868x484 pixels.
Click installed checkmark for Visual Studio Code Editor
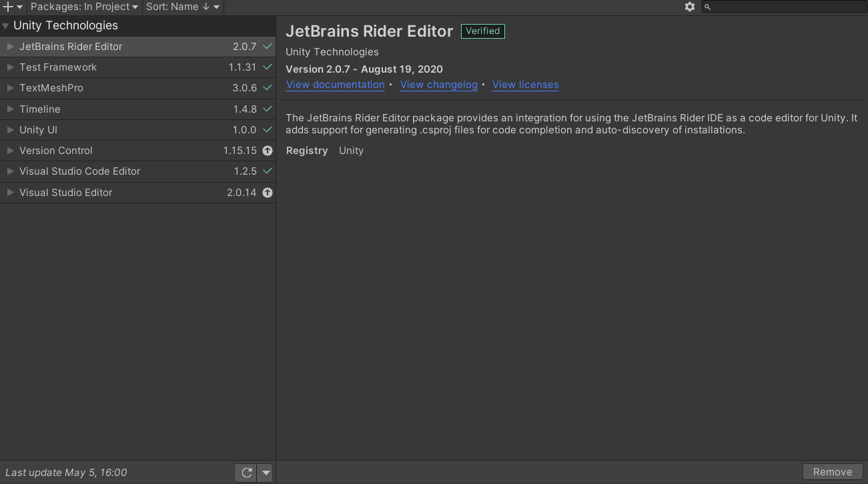click(x=268, y=171)
